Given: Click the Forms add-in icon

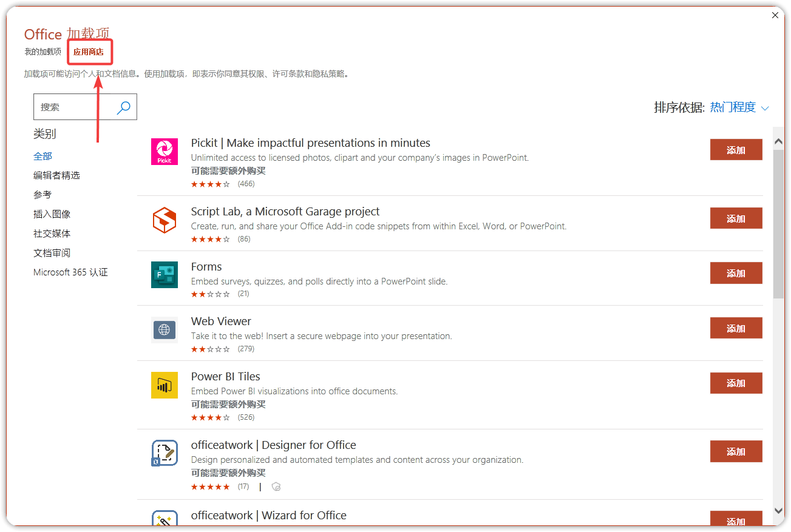Looking at the screenshot, I should 165,275.
